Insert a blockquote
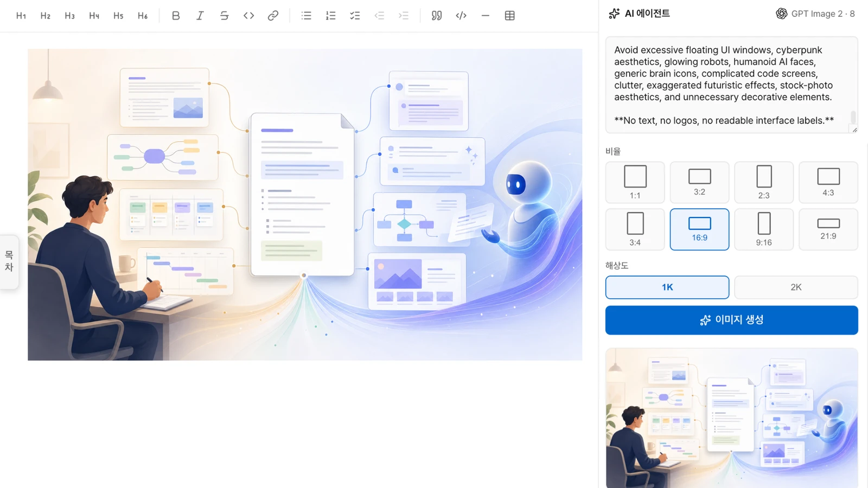This screenshot has height=488, width=868. (437, 16)
